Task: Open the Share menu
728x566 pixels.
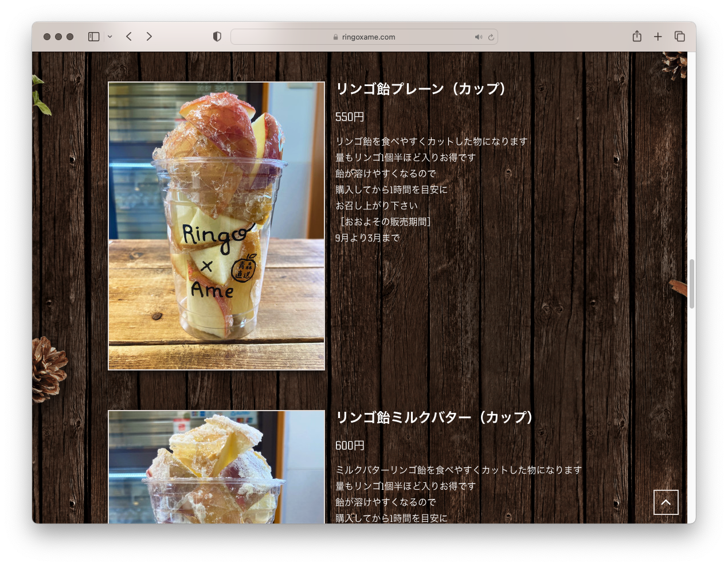Action: tap(637, 37)
